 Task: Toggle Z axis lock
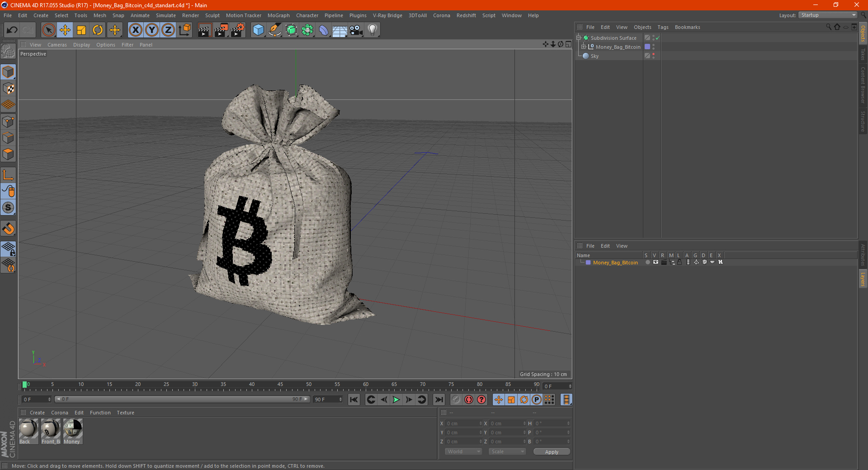pyautogui.click(x=168, y=30)
